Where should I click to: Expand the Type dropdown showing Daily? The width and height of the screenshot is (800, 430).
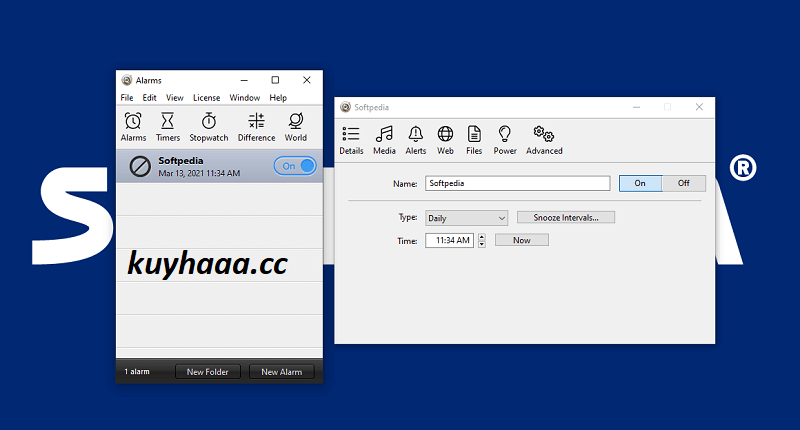coord(466,218)
